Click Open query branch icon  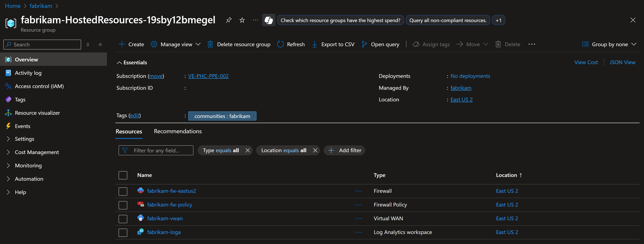tap(364, 44)
